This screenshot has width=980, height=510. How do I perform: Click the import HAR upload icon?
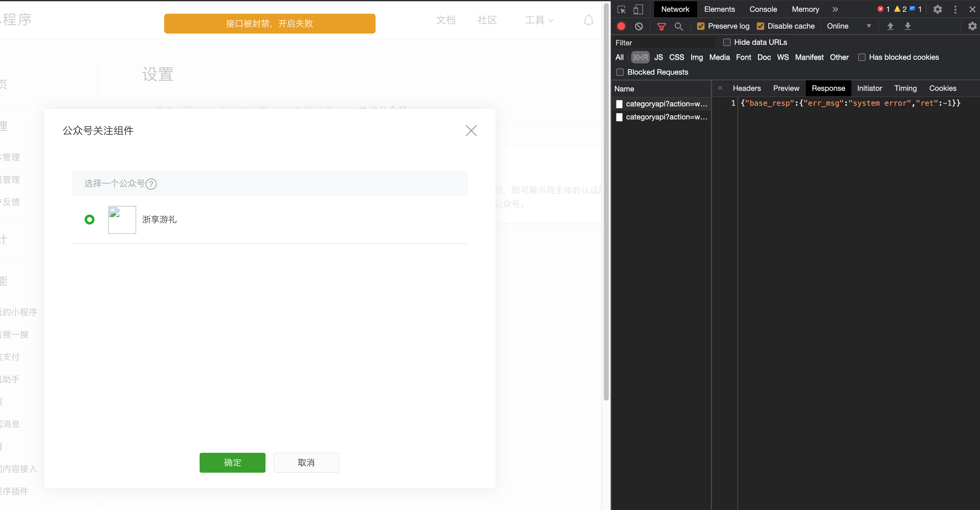pos(890,26)
